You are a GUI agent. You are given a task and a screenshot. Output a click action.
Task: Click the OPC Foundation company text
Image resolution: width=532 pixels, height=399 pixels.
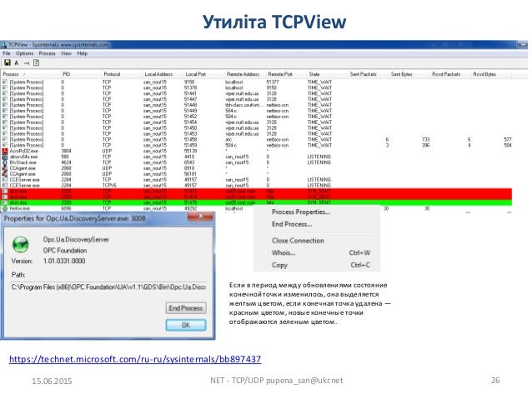tap(65, 250)
